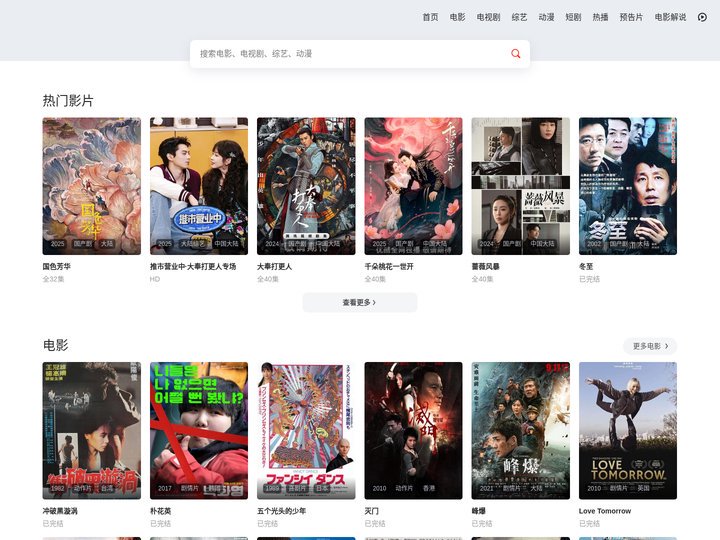Screen dimensions: 720x540
Task: Click the red search magnifier icon
Action: tap(516, 54)
